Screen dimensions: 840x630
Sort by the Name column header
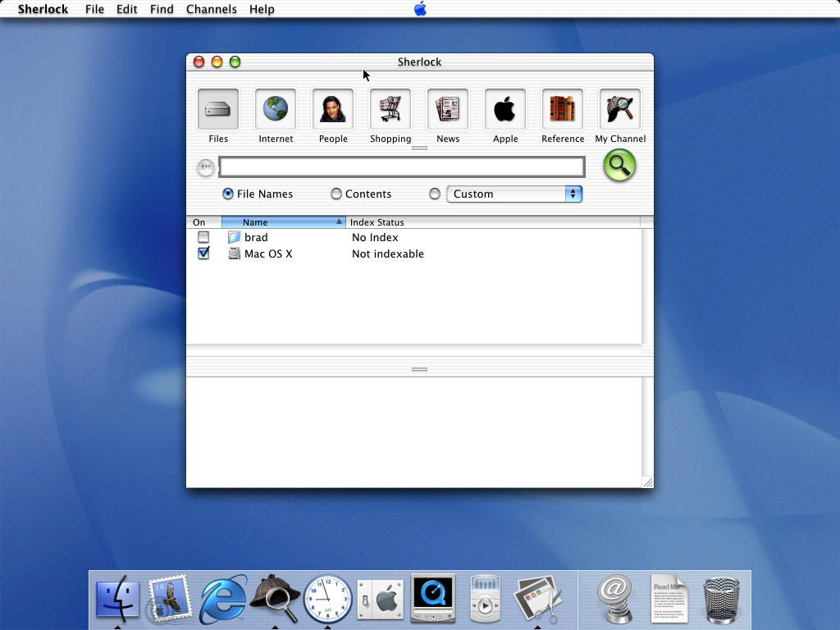click(x=283, y=221)
